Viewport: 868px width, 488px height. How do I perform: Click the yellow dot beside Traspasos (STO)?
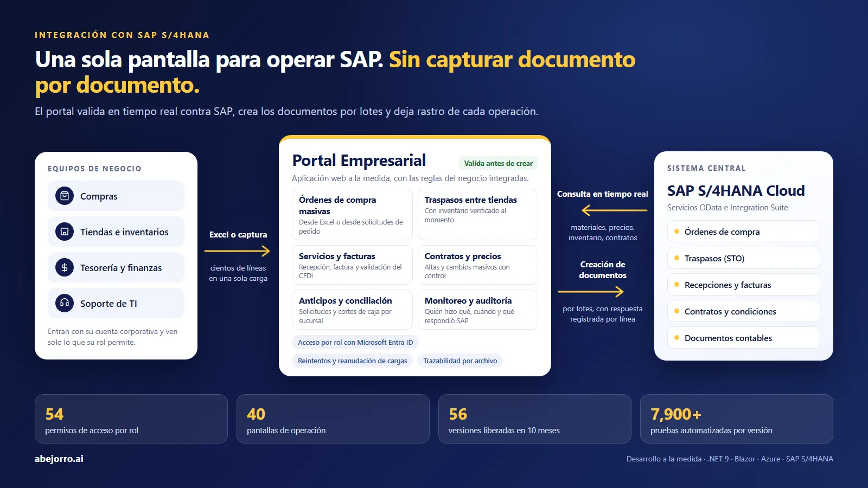click(676, 258)
